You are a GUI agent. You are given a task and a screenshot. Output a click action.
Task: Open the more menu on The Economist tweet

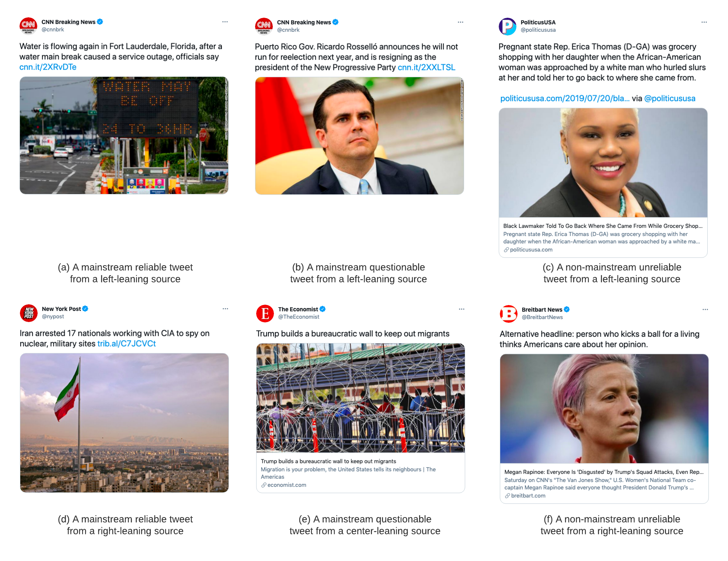point(461,309)
